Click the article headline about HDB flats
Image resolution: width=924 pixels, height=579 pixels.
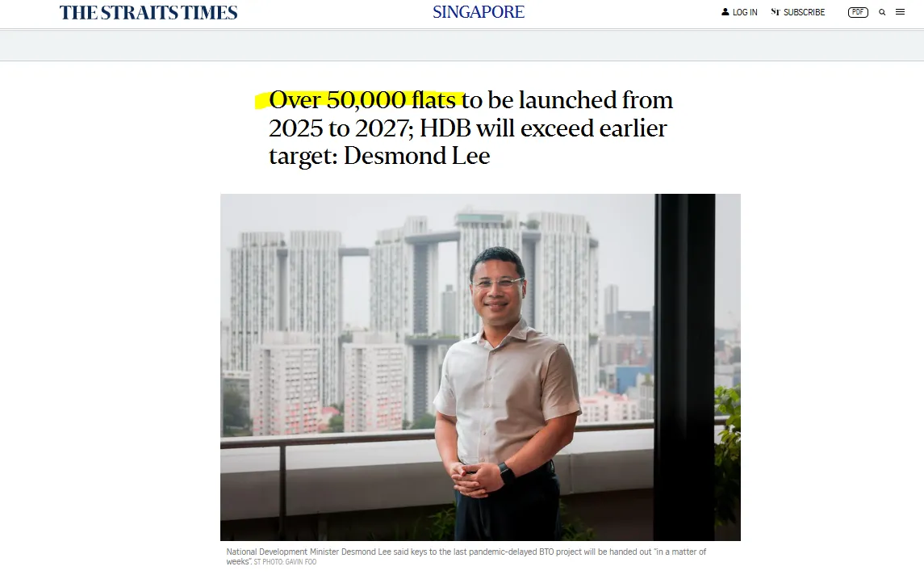[x=470, y=128]
